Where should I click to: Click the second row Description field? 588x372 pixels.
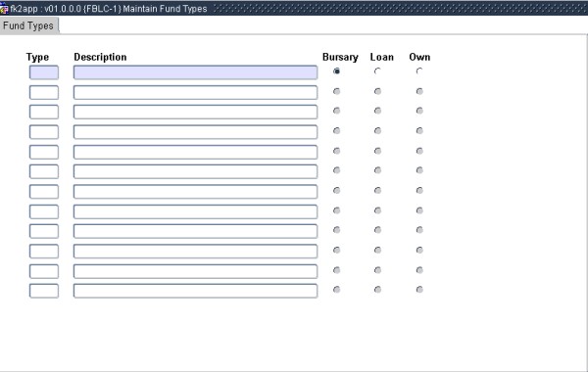point(195,93)
